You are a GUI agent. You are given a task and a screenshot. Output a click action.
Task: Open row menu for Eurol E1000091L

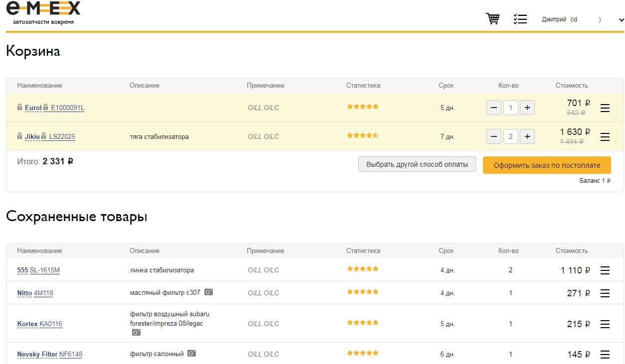(x=605, y=108)
